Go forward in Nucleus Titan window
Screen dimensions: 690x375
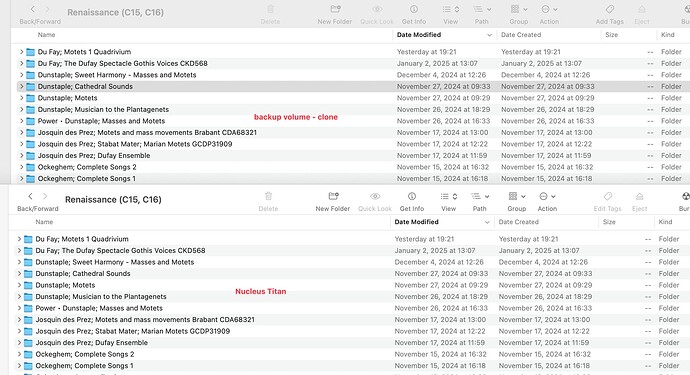click(45, 196)
